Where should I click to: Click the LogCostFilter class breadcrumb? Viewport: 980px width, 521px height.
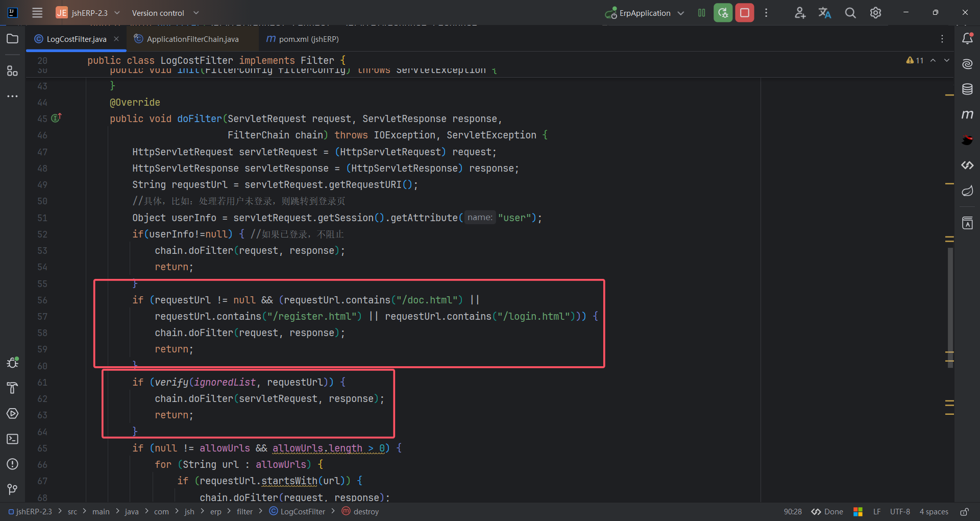pyautogui.click(x=297, y=511)
